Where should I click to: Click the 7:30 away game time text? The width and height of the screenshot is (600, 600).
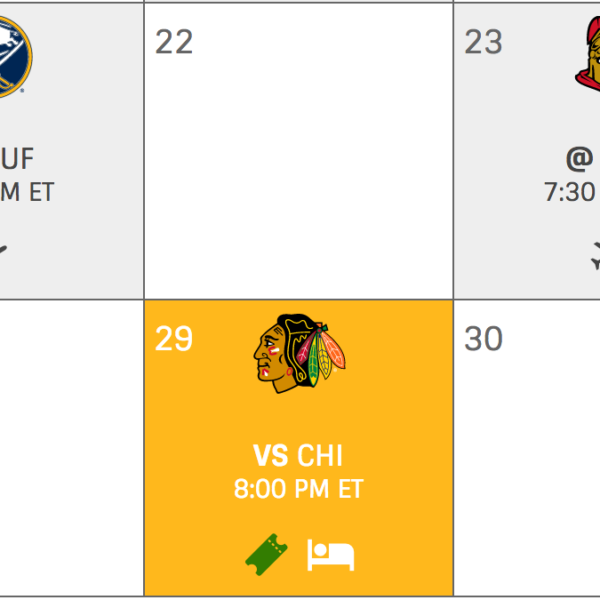pyautogui.click(x=571, y=192)
